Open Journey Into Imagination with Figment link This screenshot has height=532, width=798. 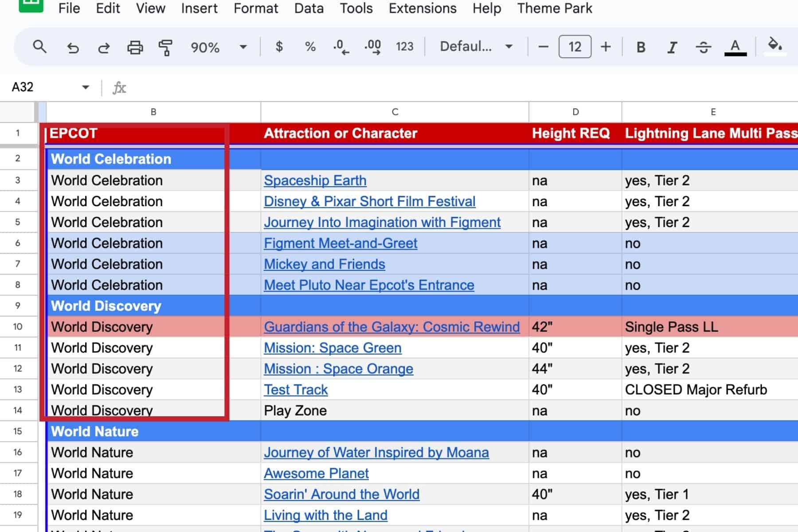pos(382,222)
